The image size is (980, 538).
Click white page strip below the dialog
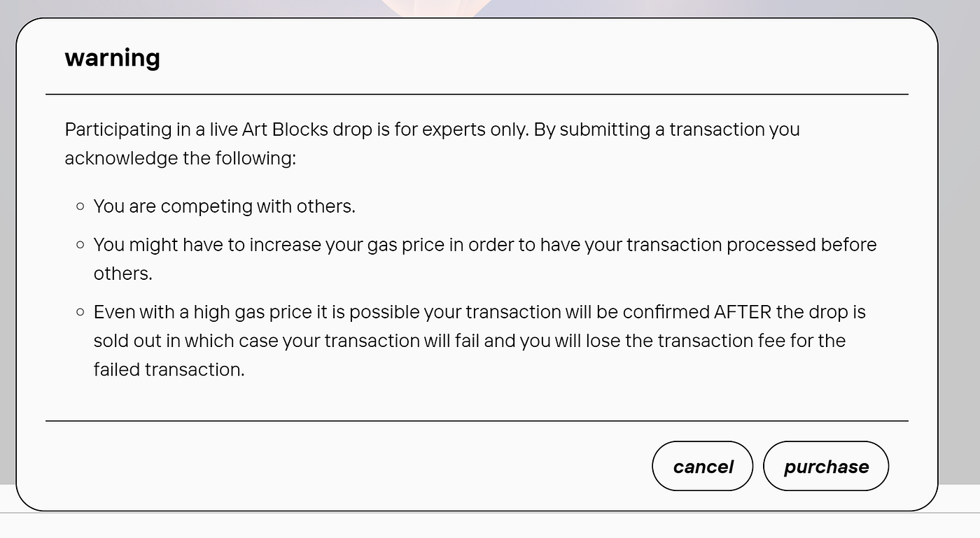(490, 526)
